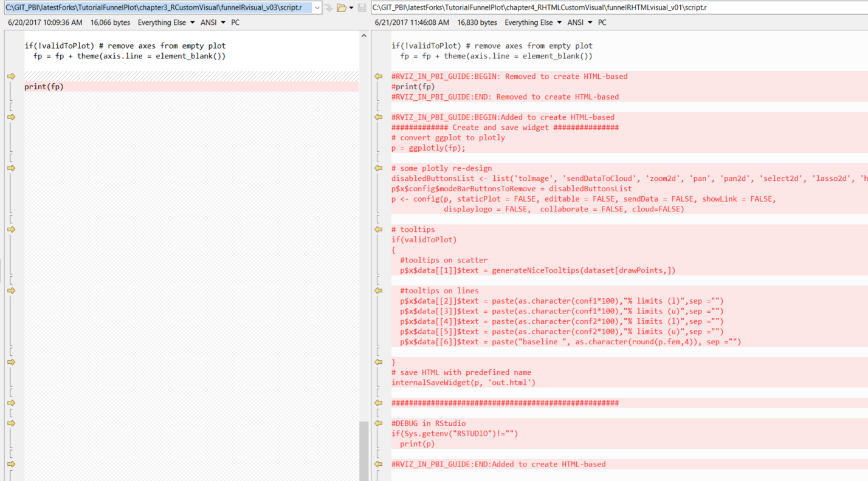This screenshot has width=868, height=481.
Task: Click the 'print(fp)' line in the left pane
Action: point(191,87)
